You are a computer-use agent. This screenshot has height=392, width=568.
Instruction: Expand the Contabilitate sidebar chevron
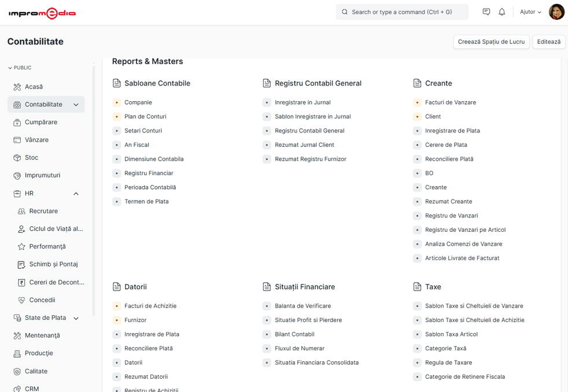(76, 105)
